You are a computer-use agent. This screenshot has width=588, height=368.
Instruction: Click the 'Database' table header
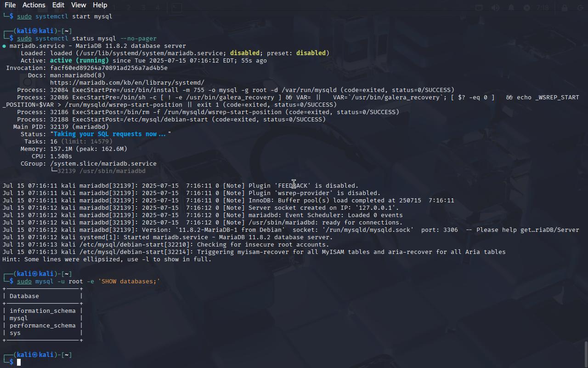(x=24, y=296)
